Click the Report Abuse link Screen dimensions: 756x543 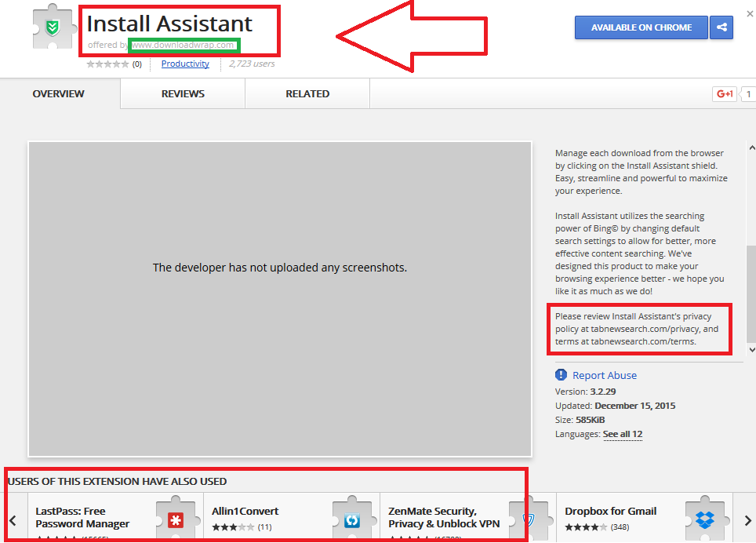605,375
